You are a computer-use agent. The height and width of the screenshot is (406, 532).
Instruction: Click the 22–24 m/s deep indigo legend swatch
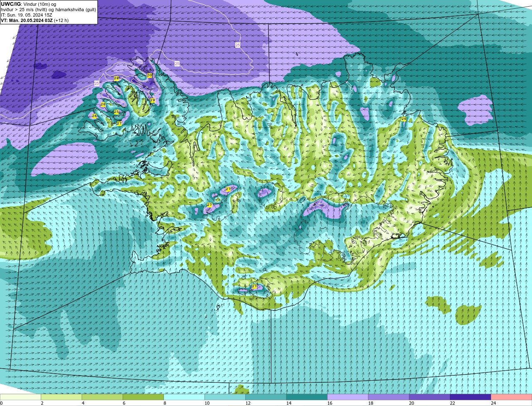click(x=470, y=397)
